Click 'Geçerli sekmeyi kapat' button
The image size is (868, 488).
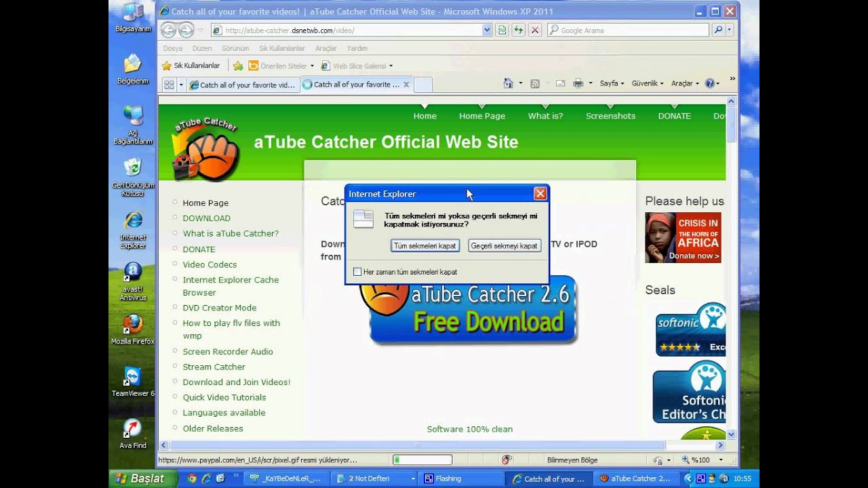[504, 246]
